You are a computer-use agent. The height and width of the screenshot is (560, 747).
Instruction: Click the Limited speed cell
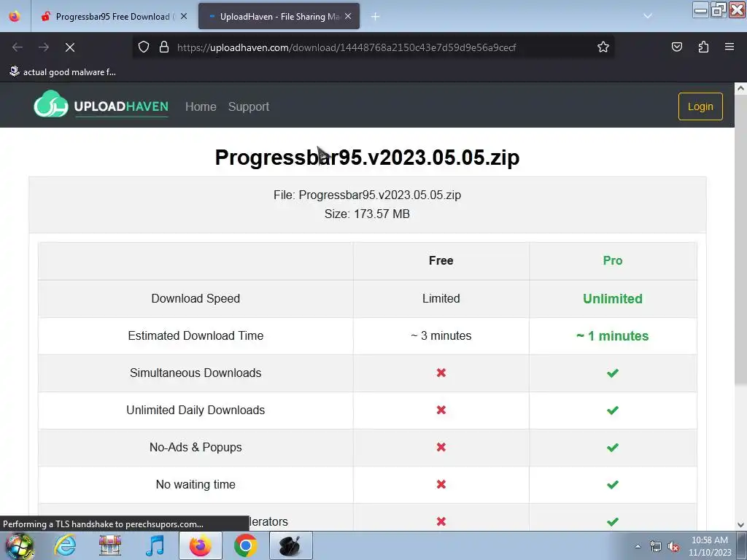click(x=441, y=298)
